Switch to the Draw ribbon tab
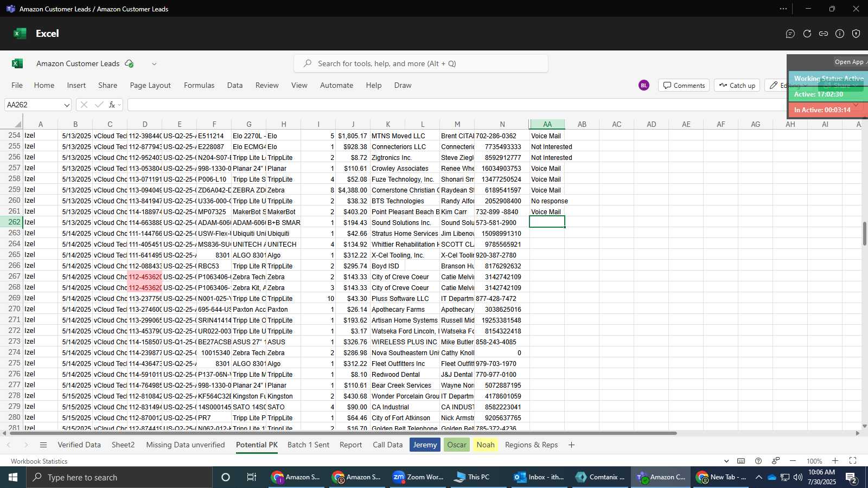Viewport: 868px width, 488px height. tap(403, 85)
